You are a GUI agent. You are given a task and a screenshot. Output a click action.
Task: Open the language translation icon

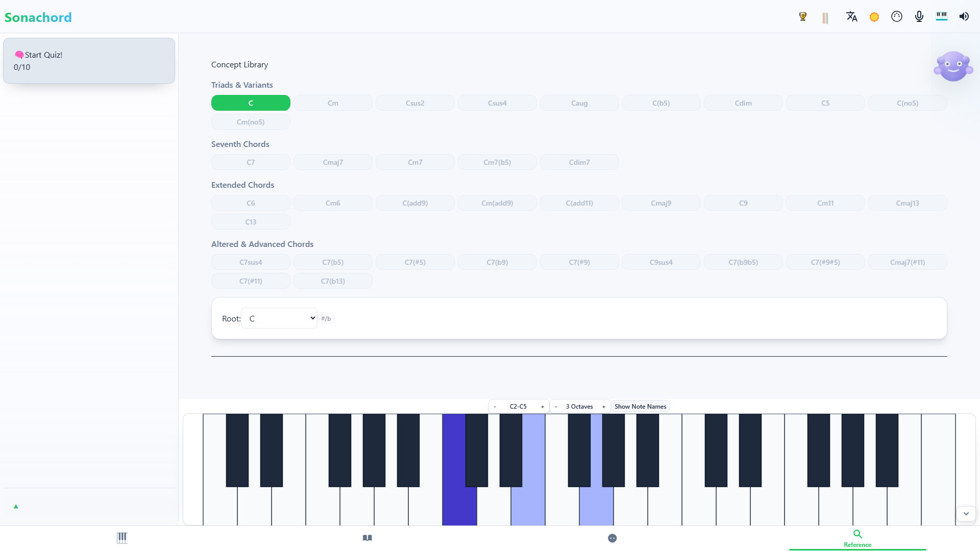[851, 17]
